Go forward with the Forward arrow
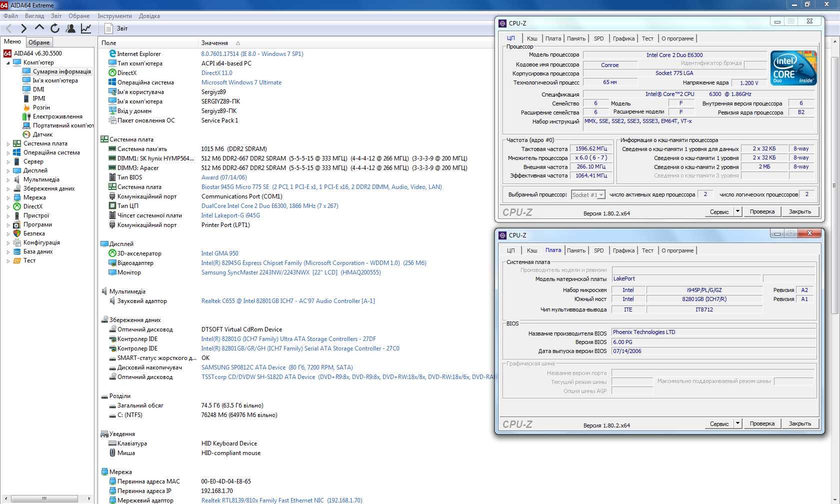The width and height of the screenshot is (840, 504). (x=23, y=28)
